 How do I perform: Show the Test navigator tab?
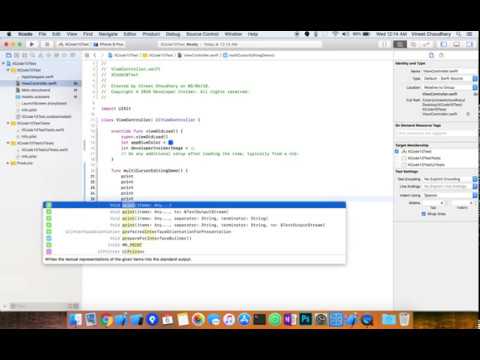49,55
